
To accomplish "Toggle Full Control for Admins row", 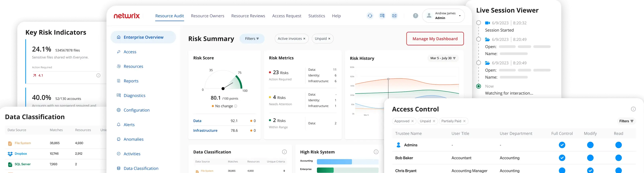I will pos(562,145).
